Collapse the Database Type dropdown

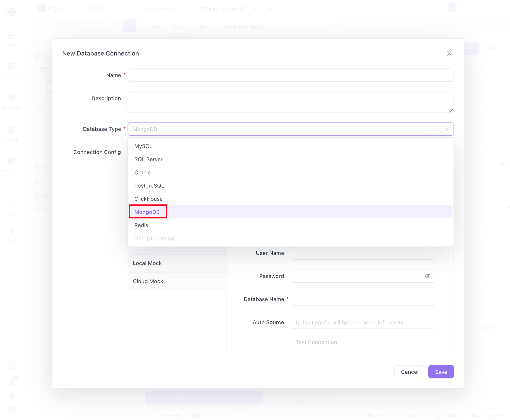point(290,129)
